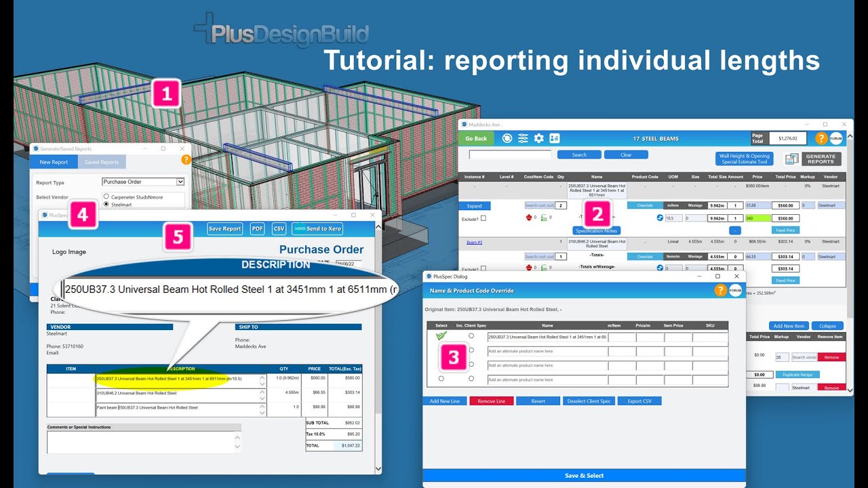Click the Generate Reports button
This screenshot has width=868, height=488.
(821, 159)
